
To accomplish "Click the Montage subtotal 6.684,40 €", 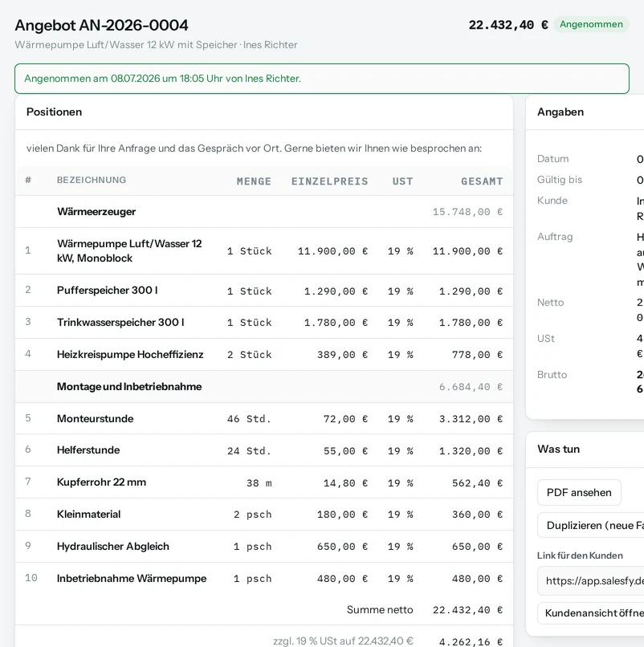I will [471, 387].
